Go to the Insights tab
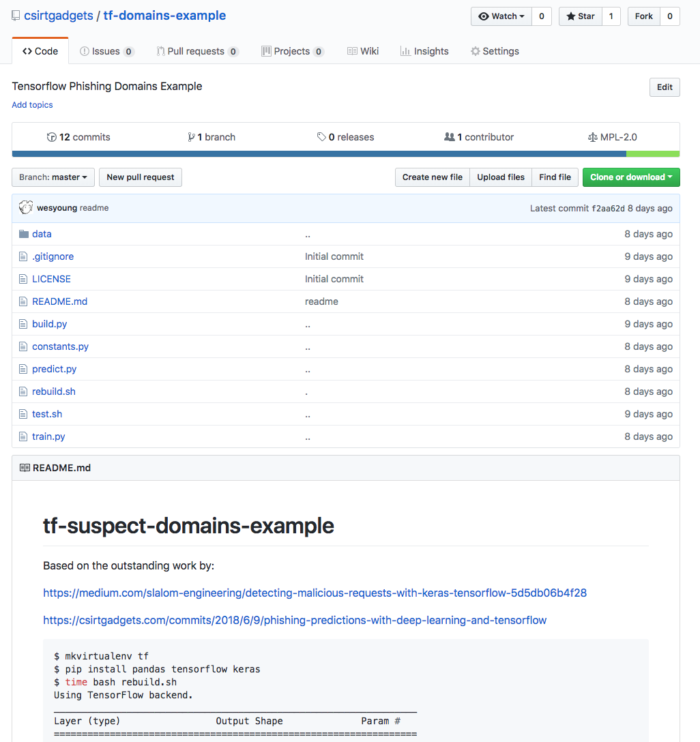Image resolution: width=700 pixels, height=742 pixels. [424, 51]
